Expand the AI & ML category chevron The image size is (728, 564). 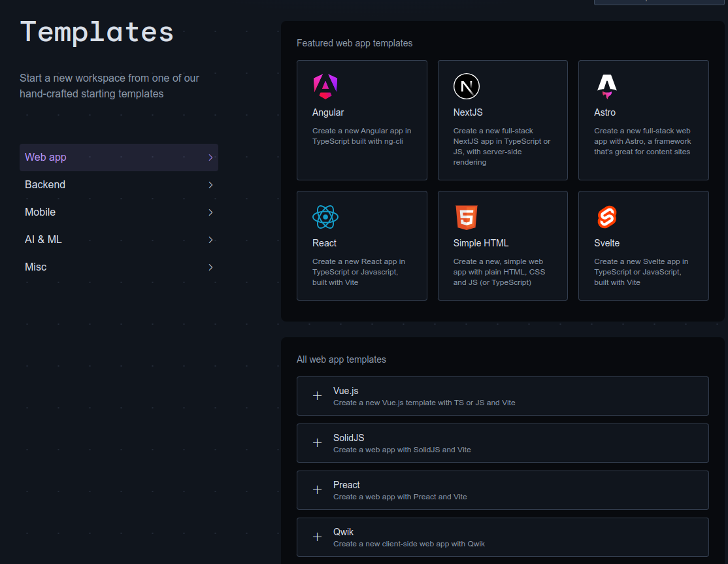[x=210, y=240]
